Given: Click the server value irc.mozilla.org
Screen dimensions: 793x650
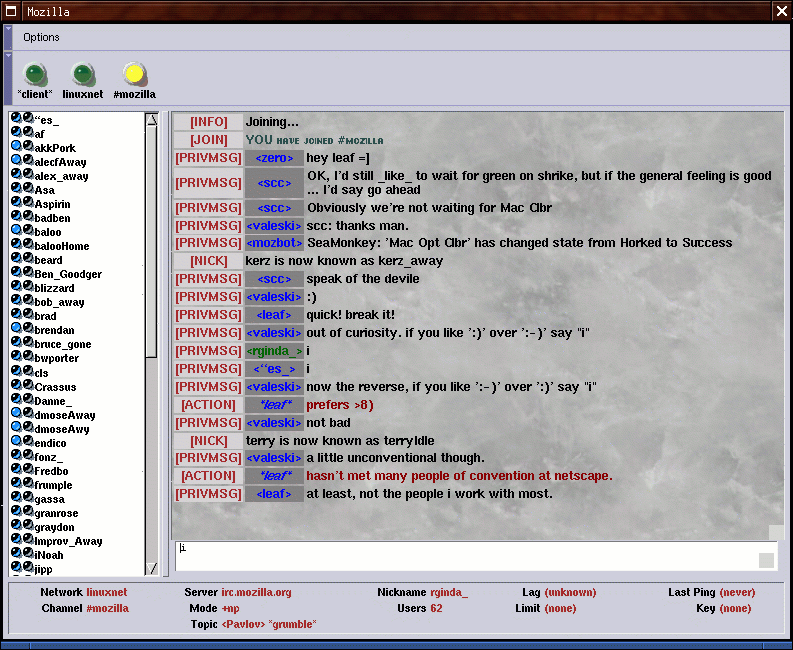Looking at the screenshot, I should pos(256,592).
